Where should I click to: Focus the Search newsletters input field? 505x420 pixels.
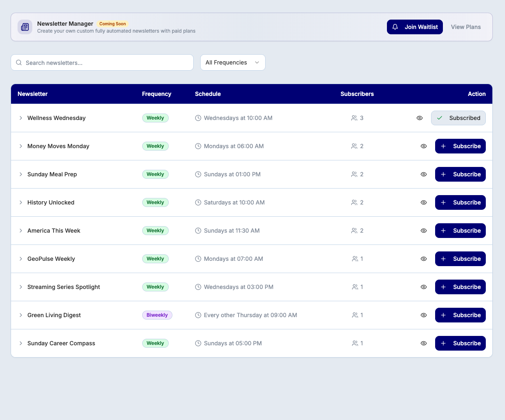point(102,62)
